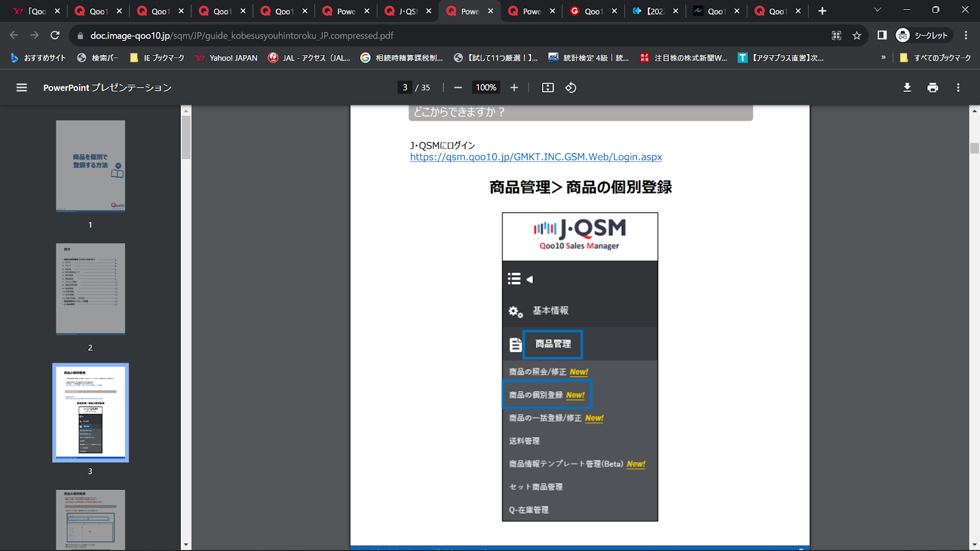The height and width of the screenshot is (551, 980).
Task: Click the QR/translate icon in the address bar
Action: tap(836, 36)
